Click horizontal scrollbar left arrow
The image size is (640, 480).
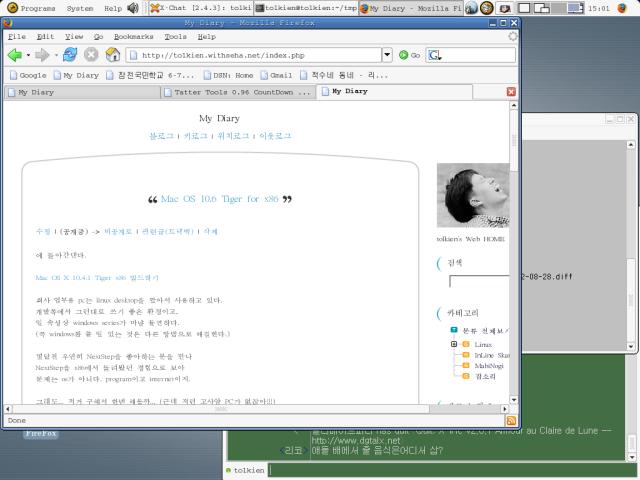(x=8, y=409)
